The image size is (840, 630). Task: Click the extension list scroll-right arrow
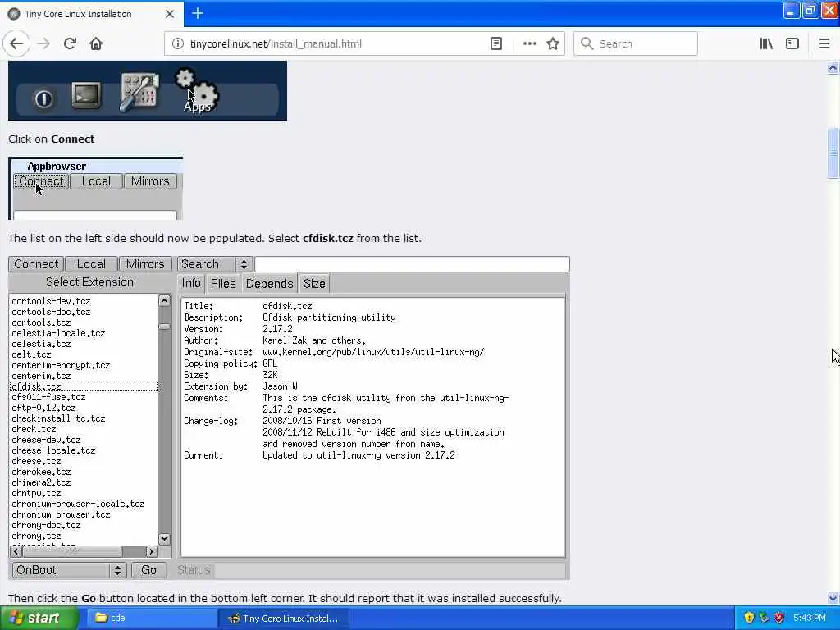pos(152,551)
